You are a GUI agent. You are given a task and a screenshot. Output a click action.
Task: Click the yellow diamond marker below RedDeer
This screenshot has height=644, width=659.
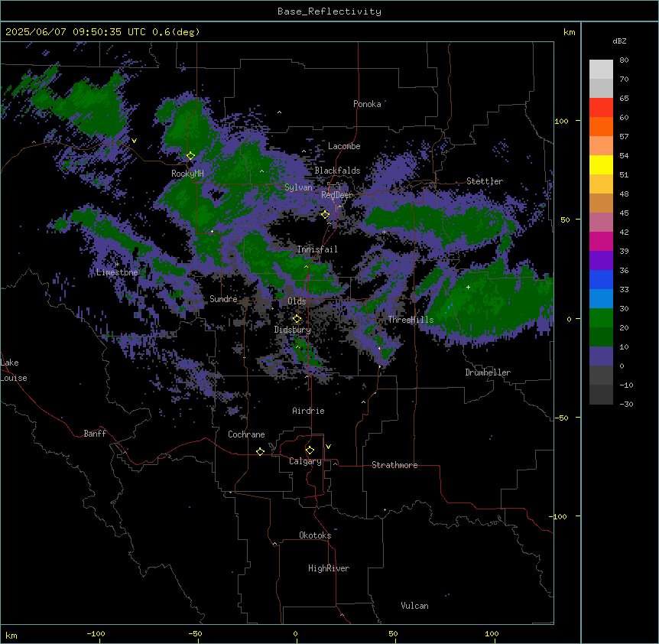pos(326,215)
